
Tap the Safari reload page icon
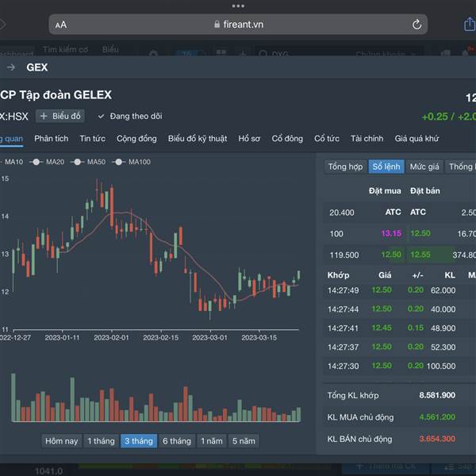[416, 25]
